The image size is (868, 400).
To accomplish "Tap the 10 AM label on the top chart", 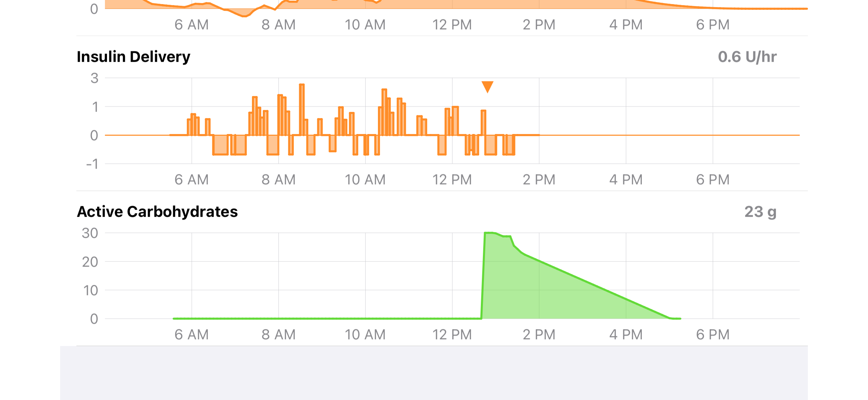I will 365,25.
